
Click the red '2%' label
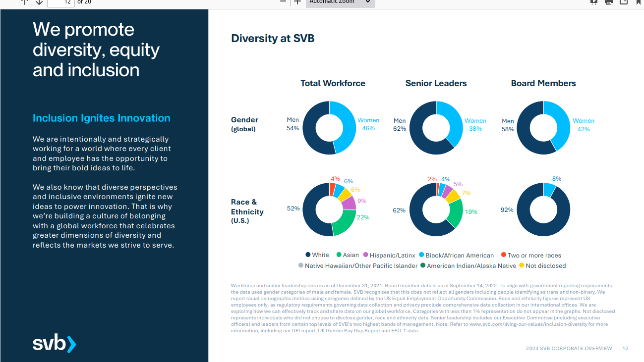tap(432, 179)
